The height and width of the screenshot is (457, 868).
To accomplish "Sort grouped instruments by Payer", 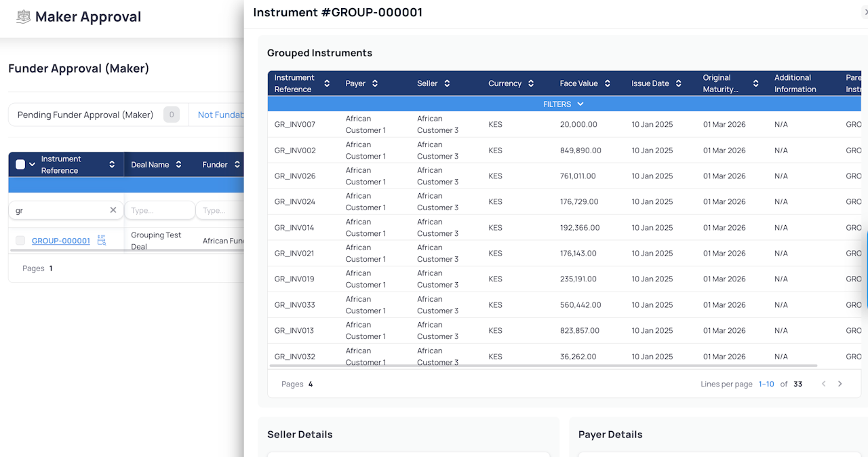I will click(x=375, y=83).
